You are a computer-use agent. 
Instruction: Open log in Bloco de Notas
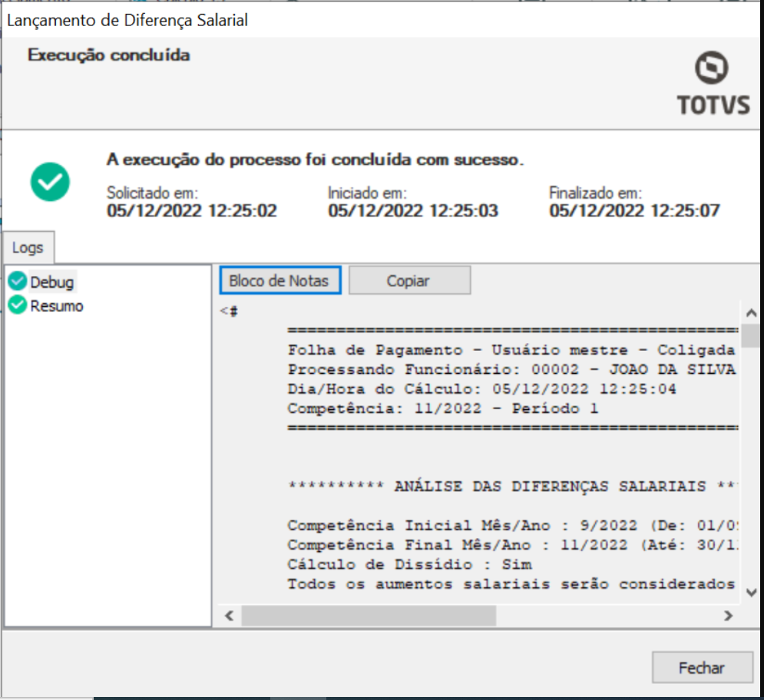(x=280, y=280)
